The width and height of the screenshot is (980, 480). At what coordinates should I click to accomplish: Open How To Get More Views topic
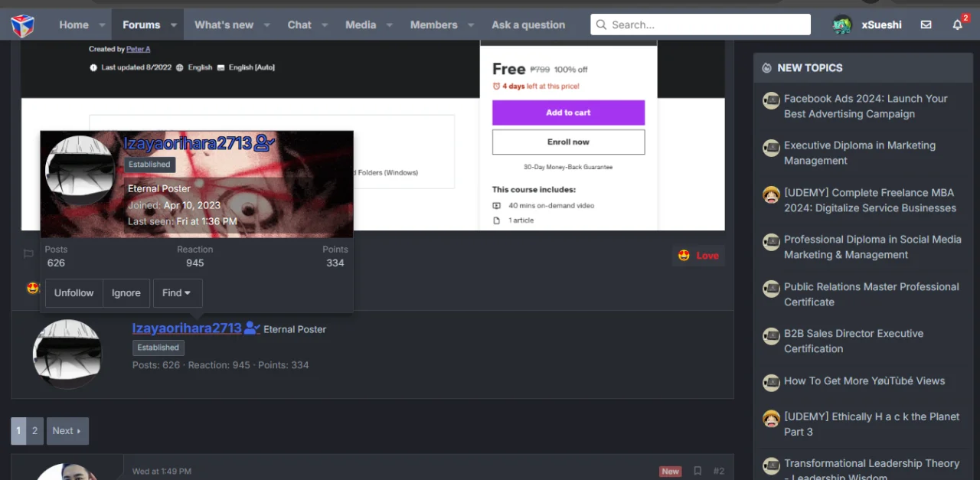click(x=864, y=380)
